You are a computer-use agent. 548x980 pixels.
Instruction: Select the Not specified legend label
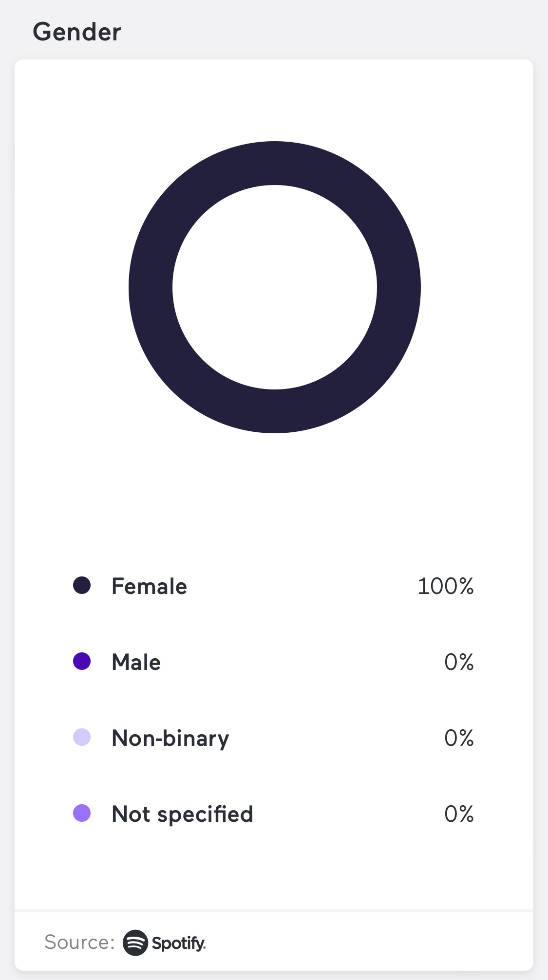(x=183, y=814)
